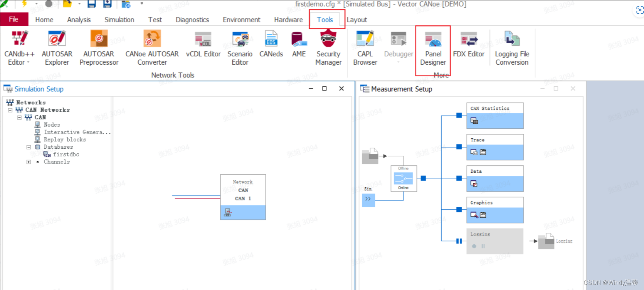Launch CAPL Browser

[x=365, y=47]
